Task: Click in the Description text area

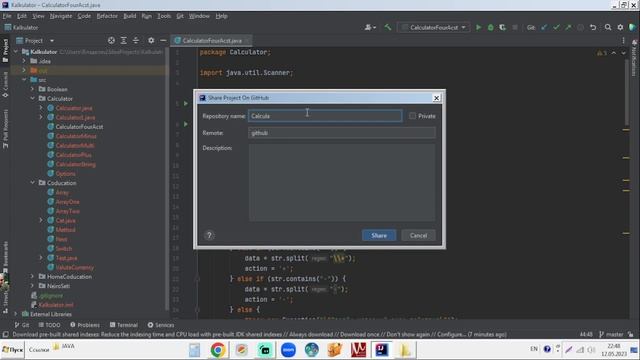Action: point(342,182)
